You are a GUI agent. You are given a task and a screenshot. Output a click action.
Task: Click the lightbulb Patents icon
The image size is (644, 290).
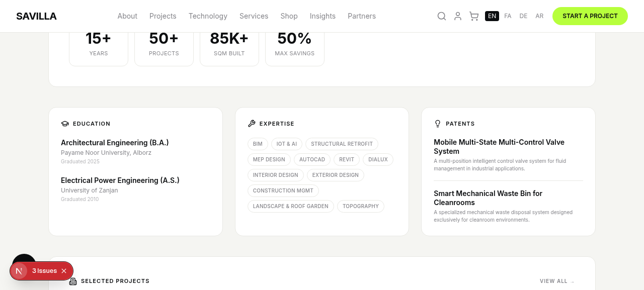[438, 124]
